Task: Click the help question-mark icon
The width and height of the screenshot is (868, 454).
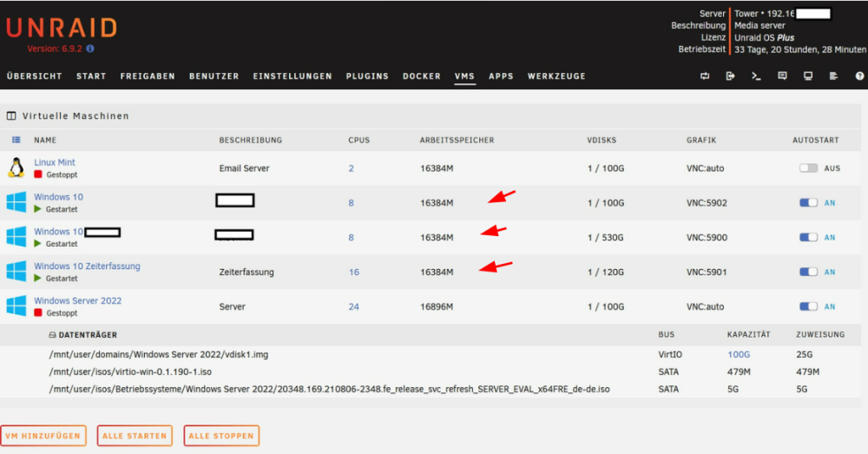Action: (x=859, y=76)
